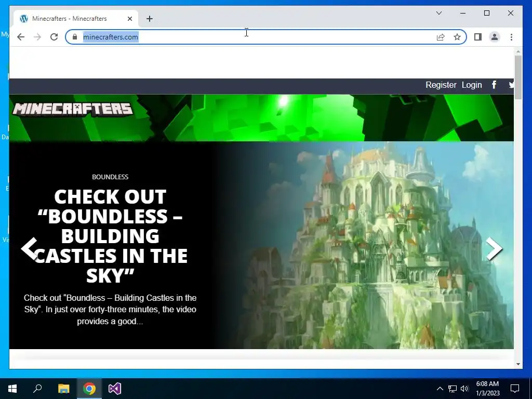Screen dimensions: 532x399
Task: Minimize the Chrome window
Action: pos(463,13)
